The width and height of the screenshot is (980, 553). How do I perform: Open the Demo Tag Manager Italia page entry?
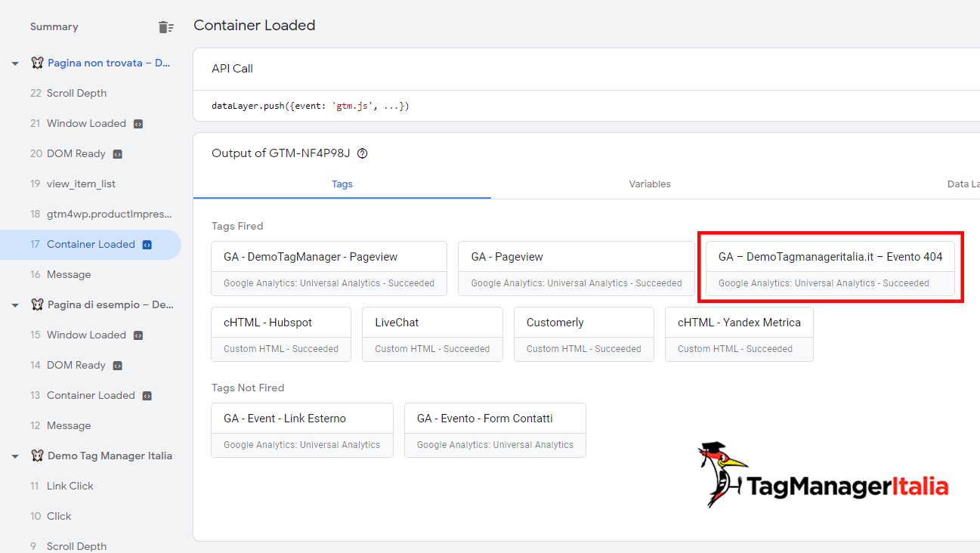[110, 456]
